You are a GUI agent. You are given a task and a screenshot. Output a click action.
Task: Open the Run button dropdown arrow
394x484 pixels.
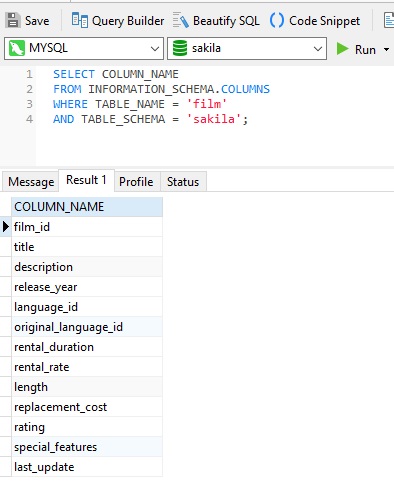point(386,50)
